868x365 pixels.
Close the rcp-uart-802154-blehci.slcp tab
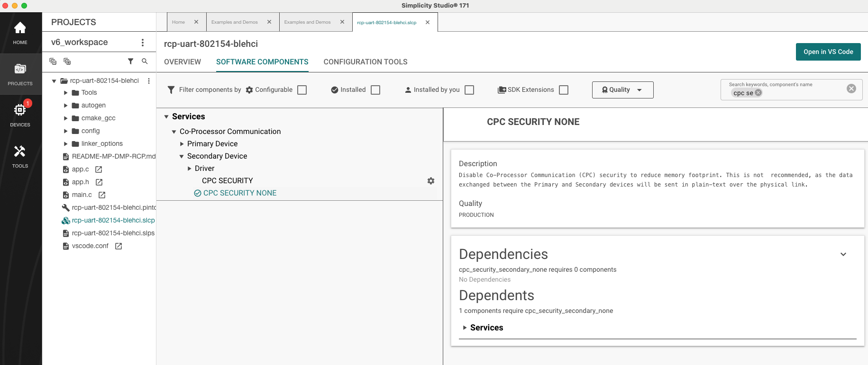(428, 22)
